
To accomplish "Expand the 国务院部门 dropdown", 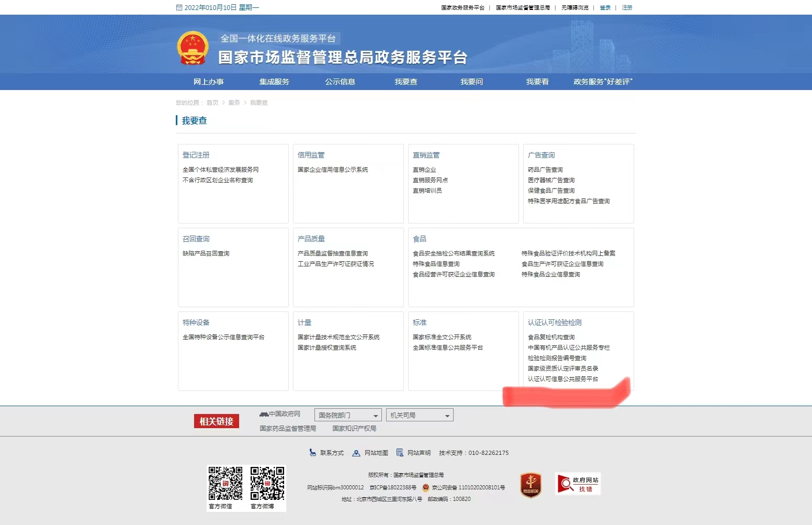I will [x=348, y=415].
